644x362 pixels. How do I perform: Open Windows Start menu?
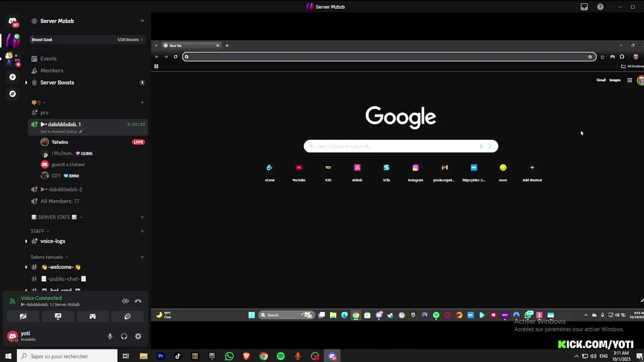(x=8, y=356)
